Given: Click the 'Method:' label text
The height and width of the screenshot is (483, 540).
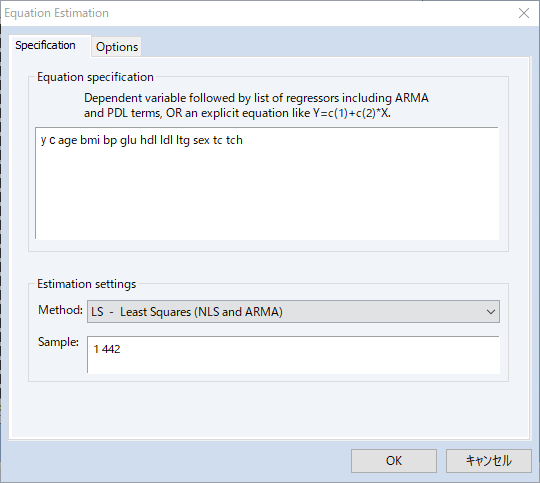Looking at the screenshot, I should click(60, 310).
